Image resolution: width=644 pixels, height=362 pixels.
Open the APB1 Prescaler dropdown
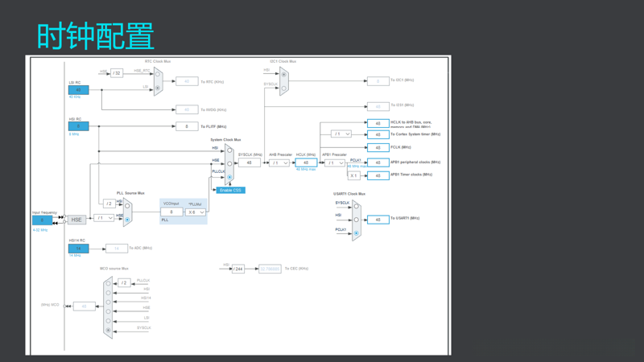point(334,163)
